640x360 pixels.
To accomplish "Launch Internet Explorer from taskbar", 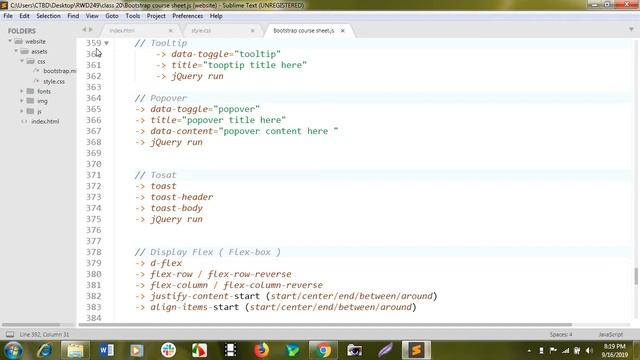I will (44, 350).
